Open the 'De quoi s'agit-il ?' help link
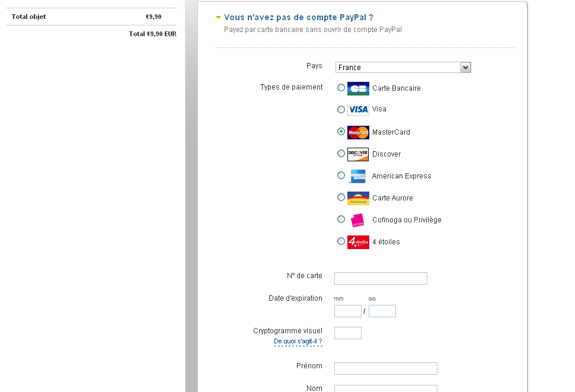Viewport: 575px width, 392px height. (298, 342)
